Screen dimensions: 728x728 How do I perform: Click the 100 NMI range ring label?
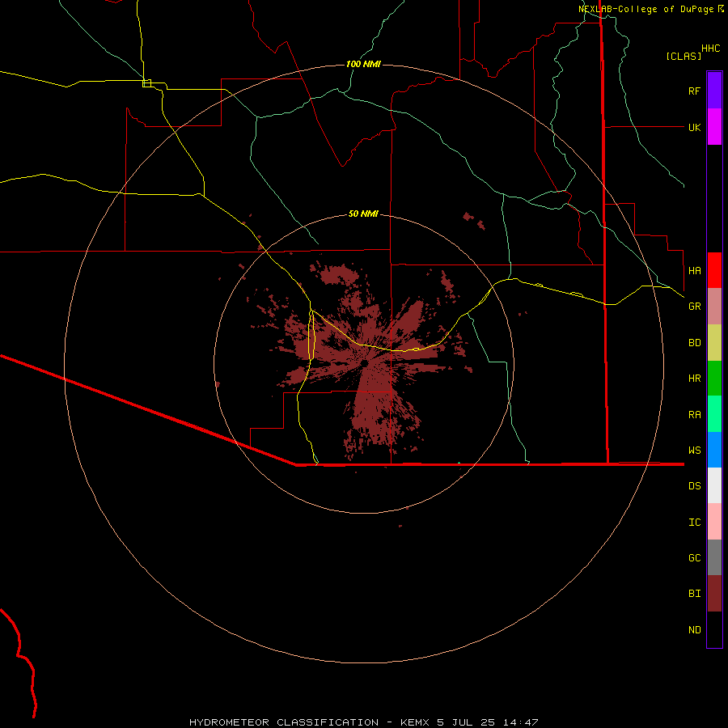pyautogui.click(x=363, y=64)
